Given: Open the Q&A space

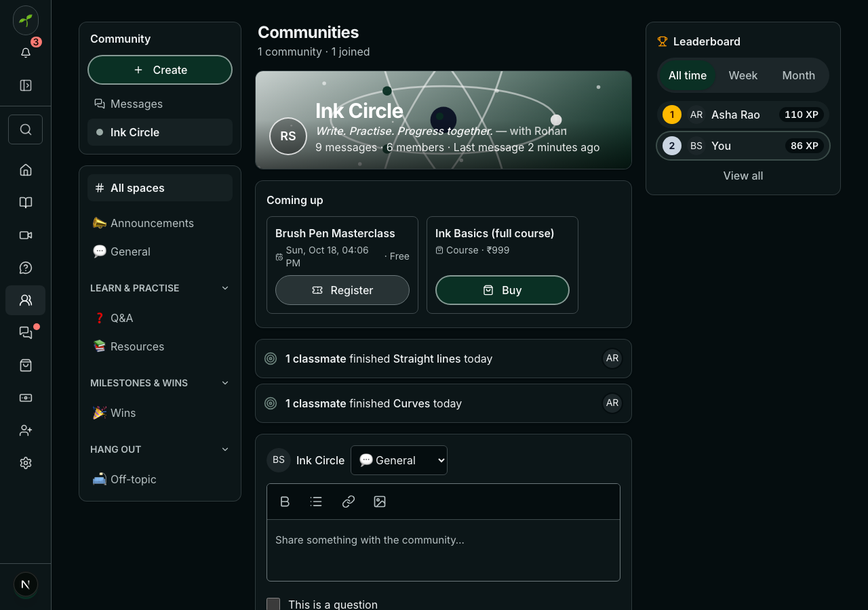Looking at the screenshot, I should click(x=160, y=318).
